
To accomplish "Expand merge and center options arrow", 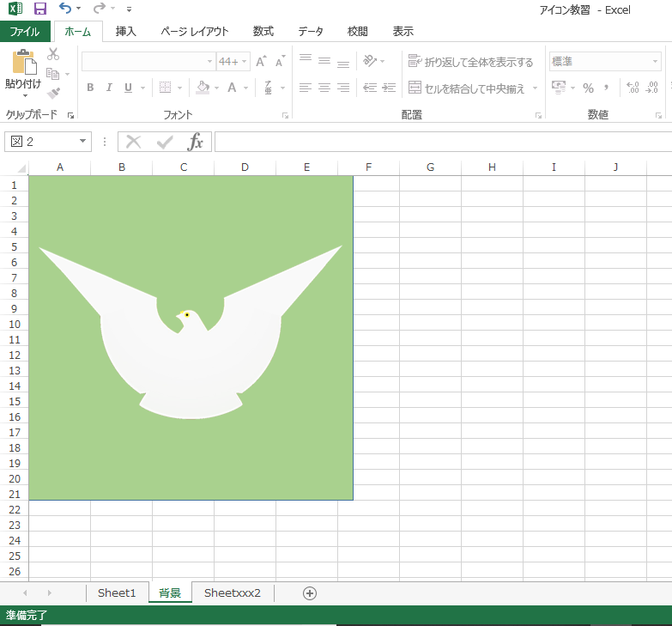I will click(x=535, y=88).
